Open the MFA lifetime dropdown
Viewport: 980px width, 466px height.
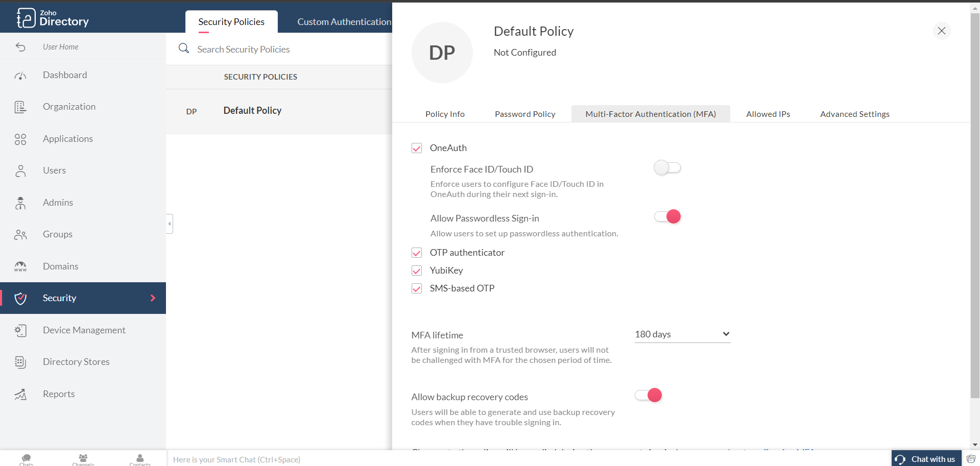click(682, 334)
